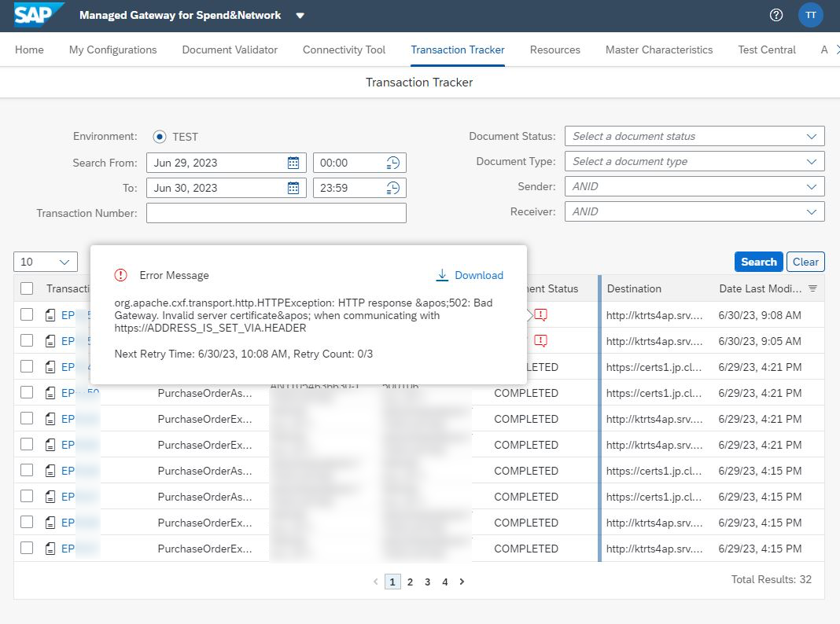
Task: Go to page 2 of results
Action: (410, 582)
